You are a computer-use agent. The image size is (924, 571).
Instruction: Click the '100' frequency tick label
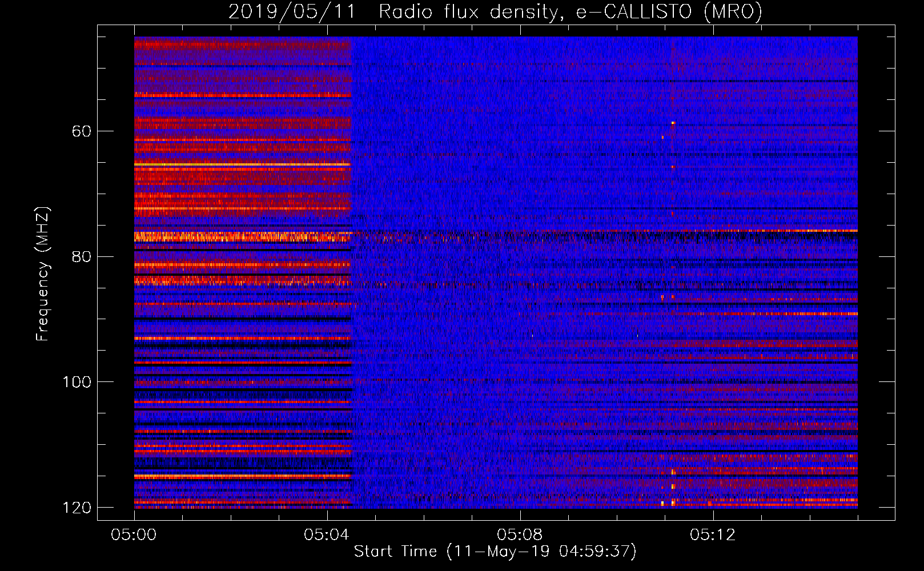(x=77, y=382)
